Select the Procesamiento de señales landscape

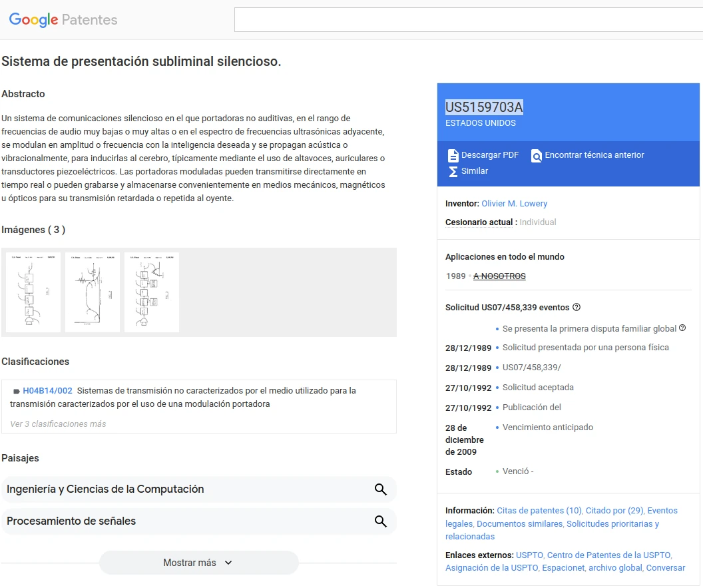[x=198, y=521]
